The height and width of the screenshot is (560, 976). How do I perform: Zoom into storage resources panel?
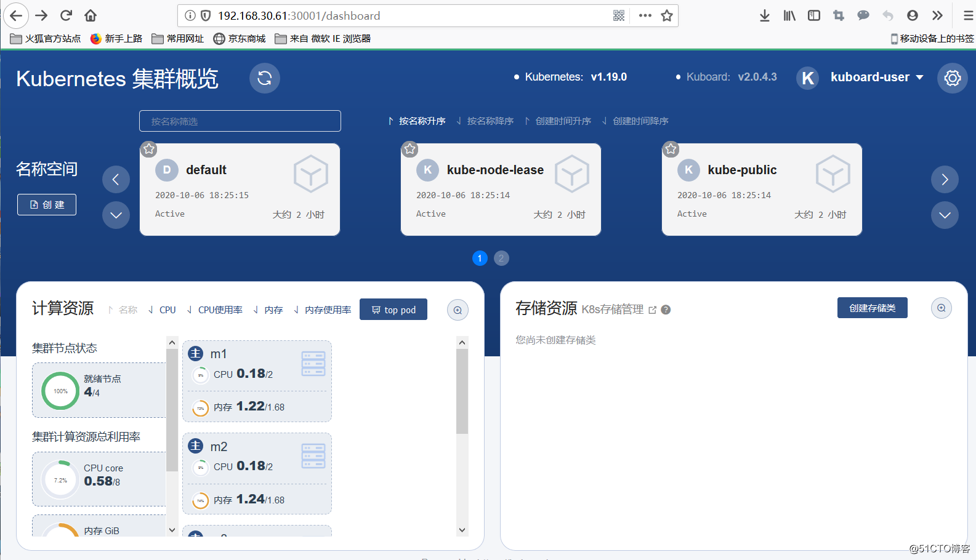(942, 308)
